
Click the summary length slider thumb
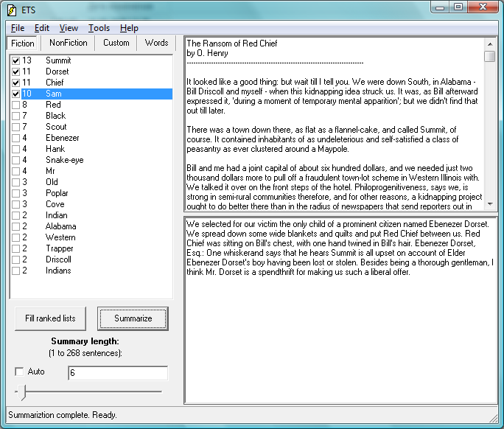[21, 392]
